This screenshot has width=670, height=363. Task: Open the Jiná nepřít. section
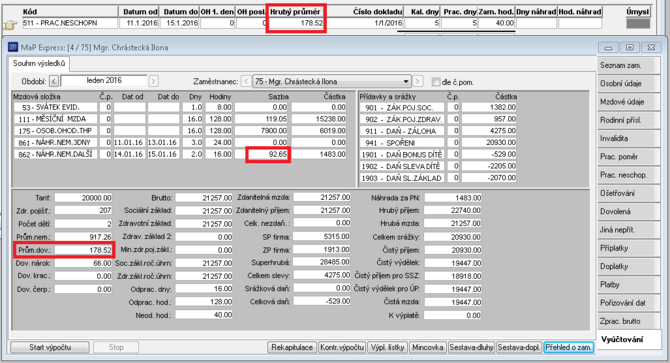click(628, 230)
